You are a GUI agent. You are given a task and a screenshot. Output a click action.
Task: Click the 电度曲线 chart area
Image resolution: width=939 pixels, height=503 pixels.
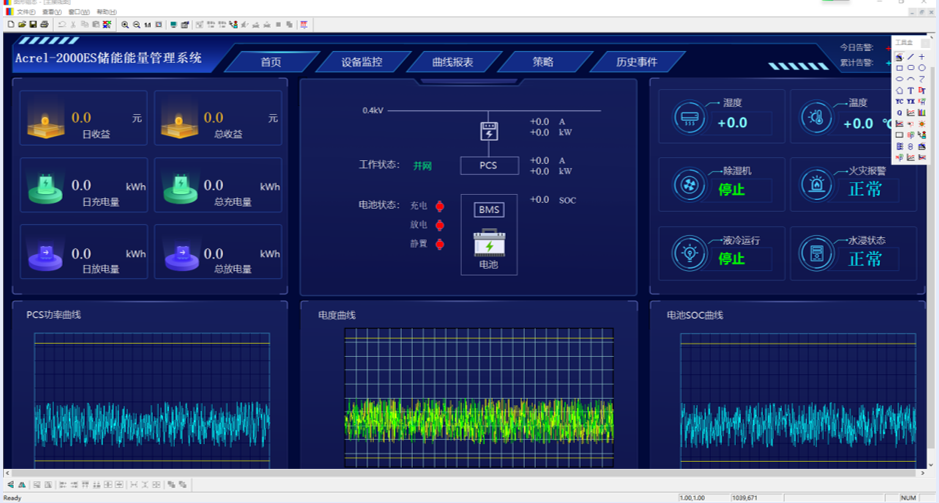pos(479,397)
